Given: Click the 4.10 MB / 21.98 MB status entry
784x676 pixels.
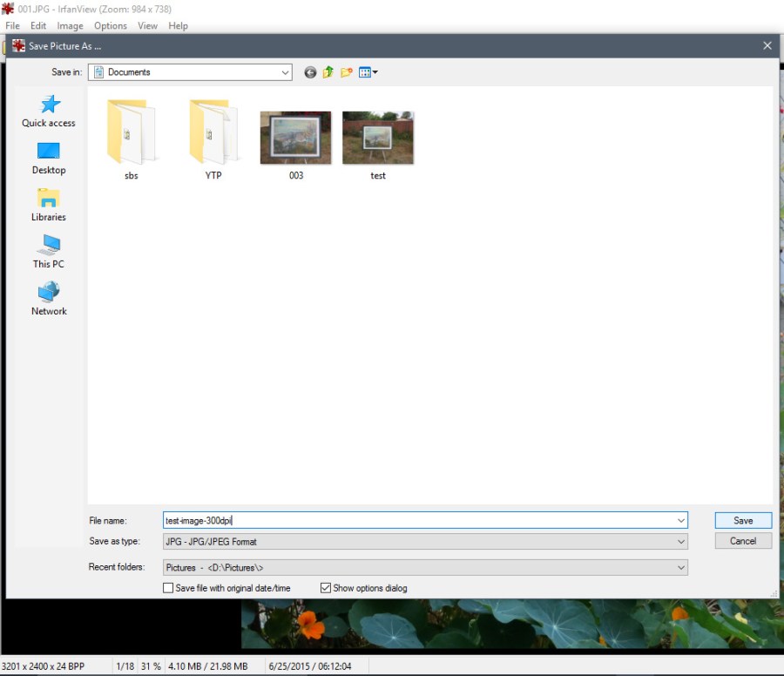Looking at the screenshot, I should coord(208,666).
